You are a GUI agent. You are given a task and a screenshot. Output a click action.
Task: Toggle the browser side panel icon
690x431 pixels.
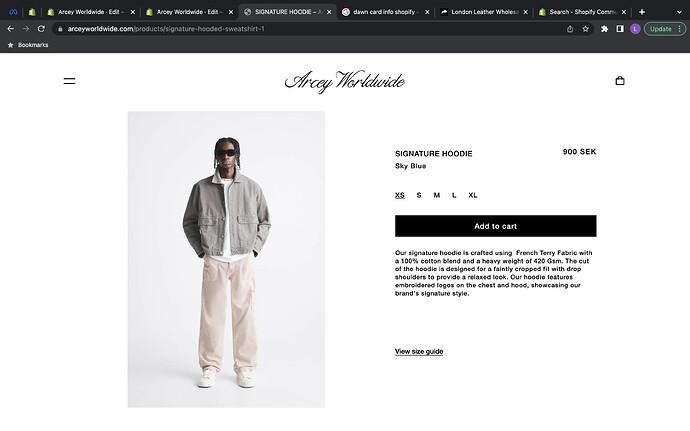(620, 29)
